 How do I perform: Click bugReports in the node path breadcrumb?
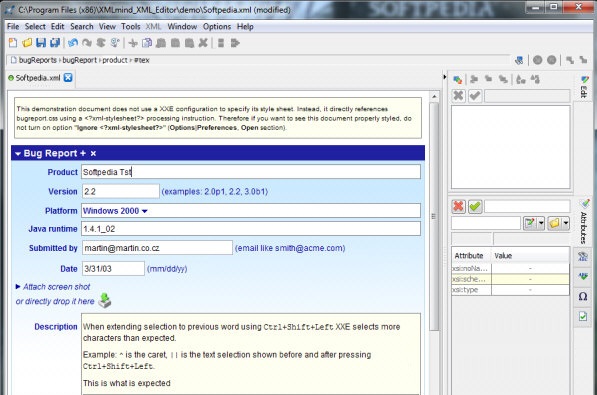(37, 60)
